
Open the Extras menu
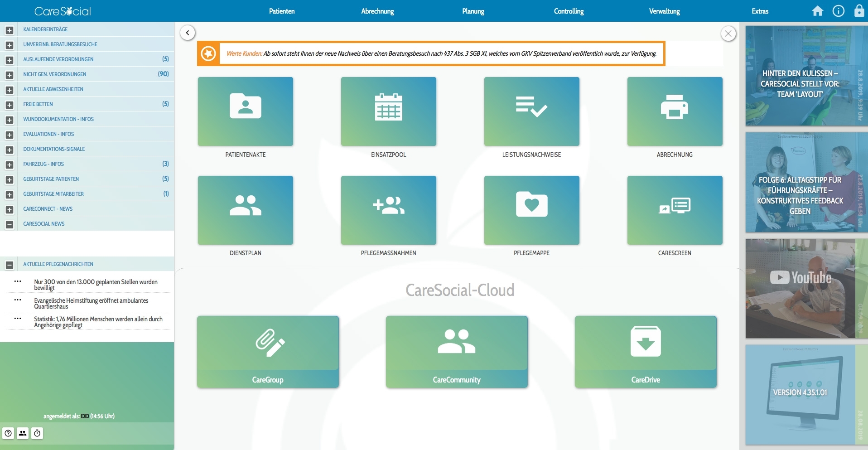coord(760,11)
